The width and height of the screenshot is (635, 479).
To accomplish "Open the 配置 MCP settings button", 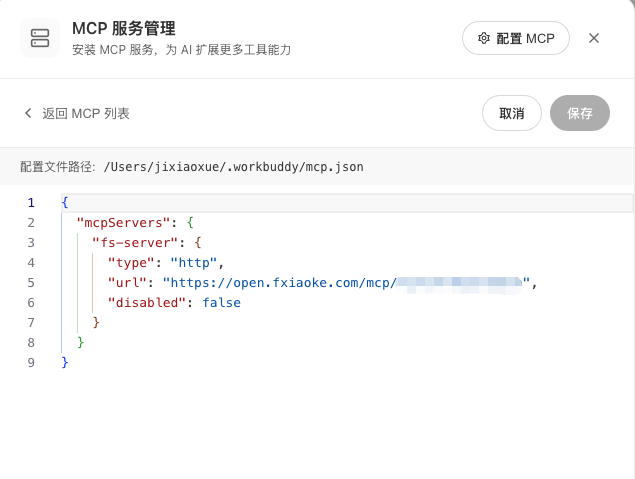I will point(516,38).
